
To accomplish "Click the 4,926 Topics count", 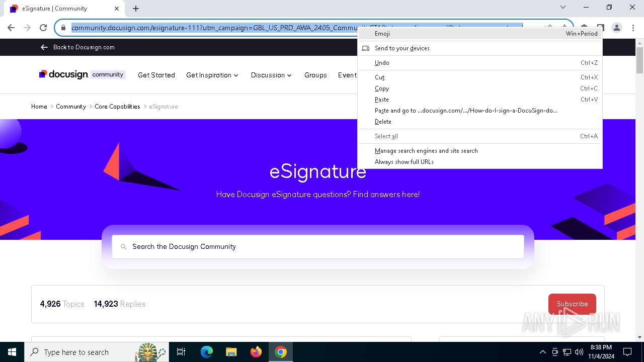I will [62, 304].
